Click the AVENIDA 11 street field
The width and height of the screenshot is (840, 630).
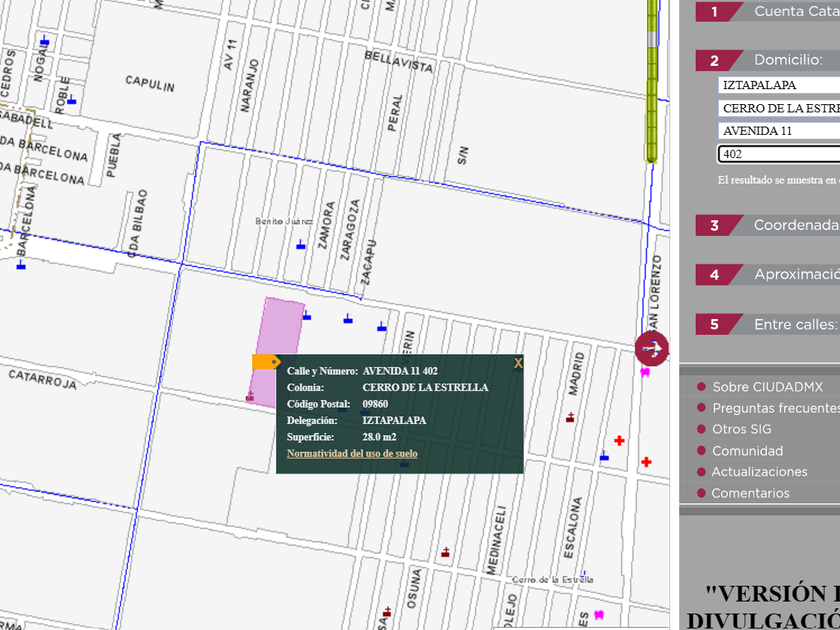(779, 131)
